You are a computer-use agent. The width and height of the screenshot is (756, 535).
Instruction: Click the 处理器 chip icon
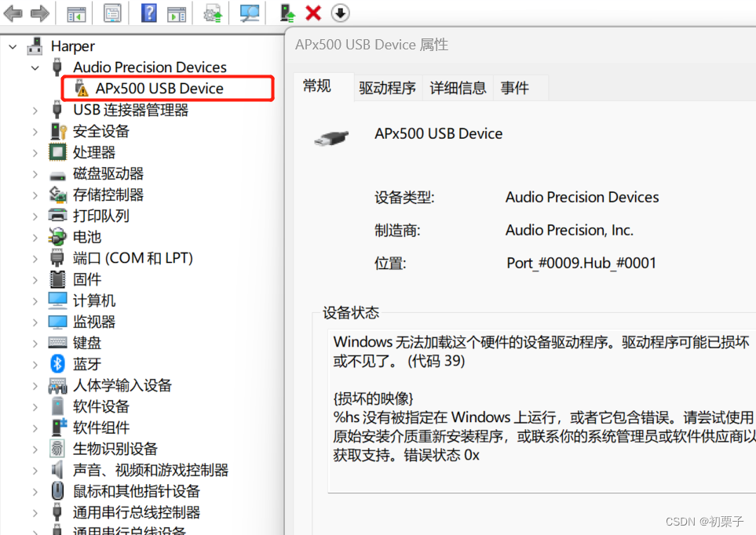click(57, 152)
